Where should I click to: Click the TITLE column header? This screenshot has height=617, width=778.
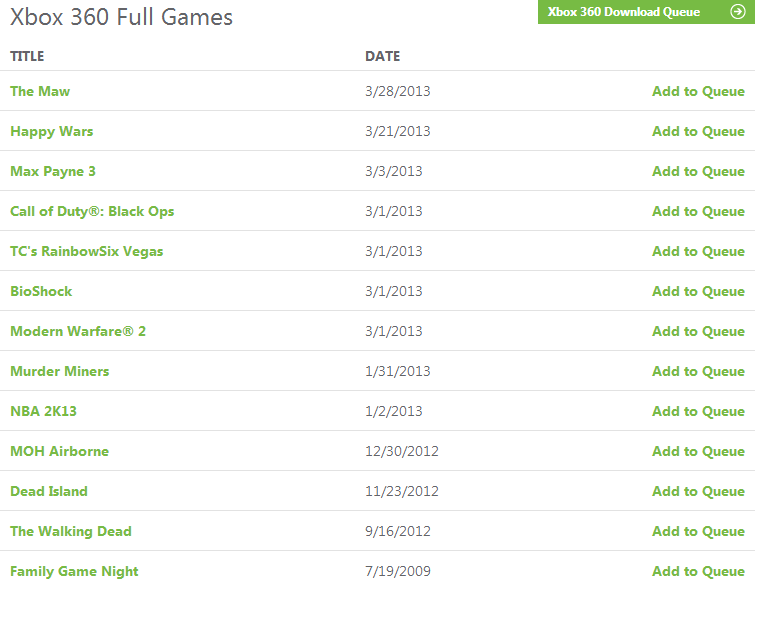27,56
